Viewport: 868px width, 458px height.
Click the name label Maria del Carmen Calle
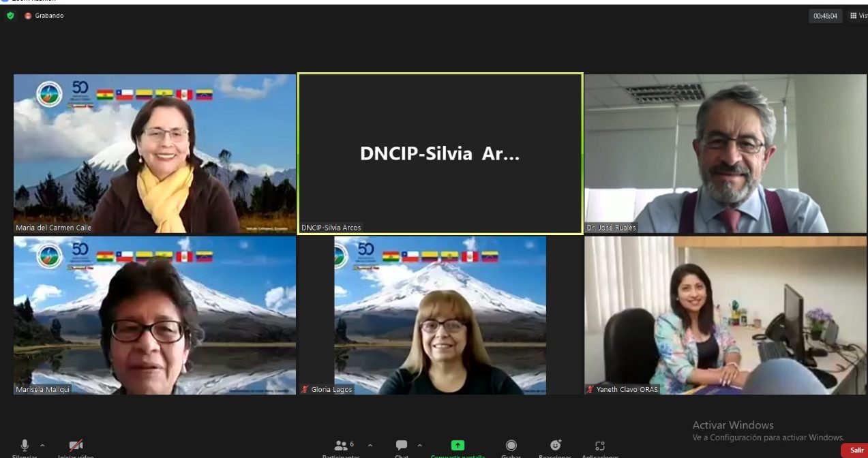pyautogui.click(x=53, y=228)
